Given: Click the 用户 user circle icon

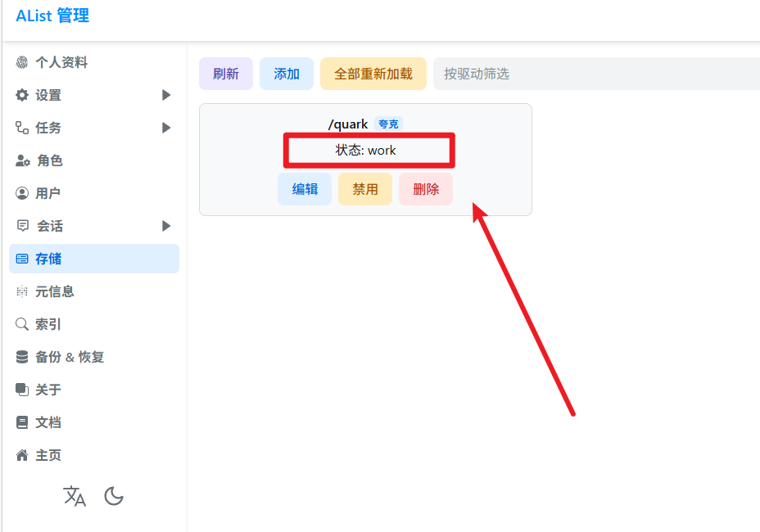Looking at the screenshot, I should click(22, 193).
